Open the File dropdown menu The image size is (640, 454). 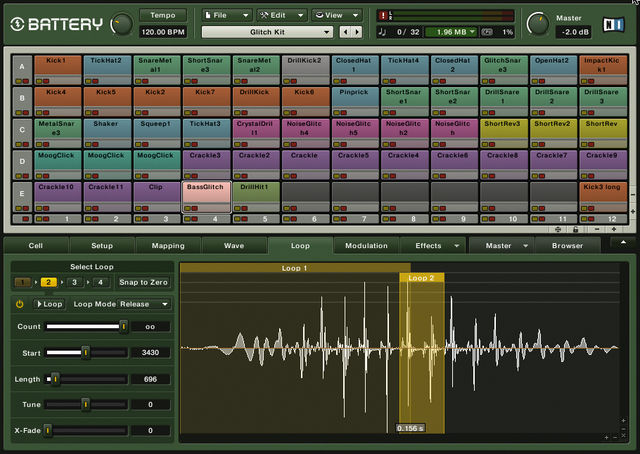pos(227,15)
